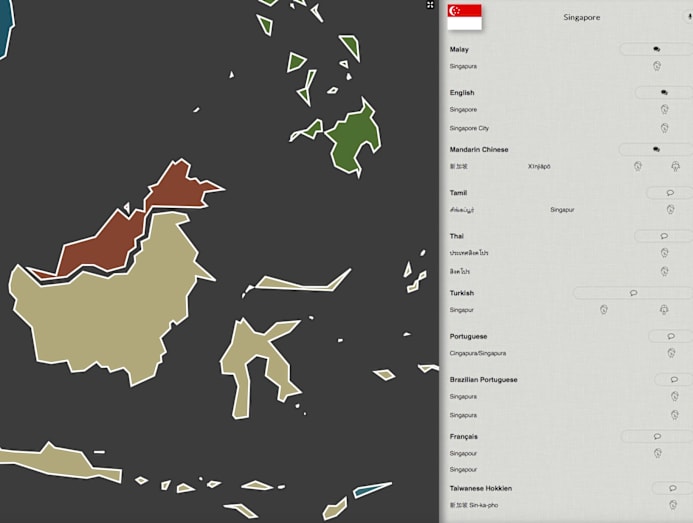Select the Tamil language heading

[458, 193]
